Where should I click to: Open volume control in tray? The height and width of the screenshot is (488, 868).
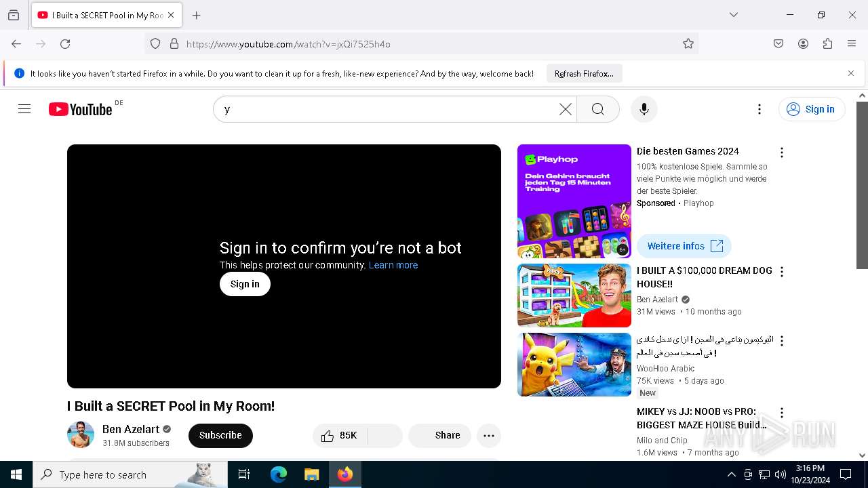click(781, 474)
